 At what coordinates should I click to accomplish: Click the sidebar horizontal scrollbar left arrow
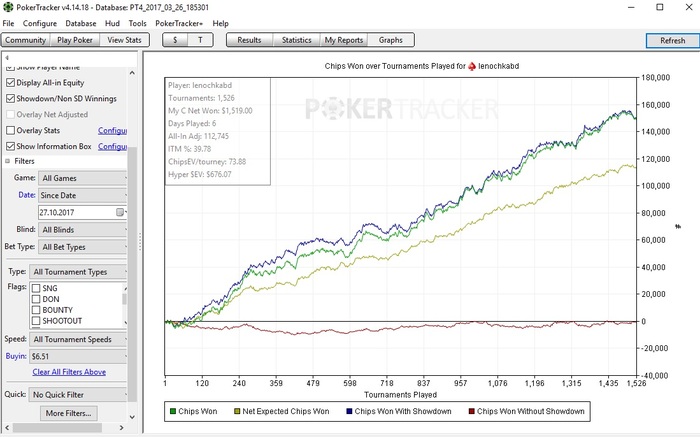click(x=7, y=428)
